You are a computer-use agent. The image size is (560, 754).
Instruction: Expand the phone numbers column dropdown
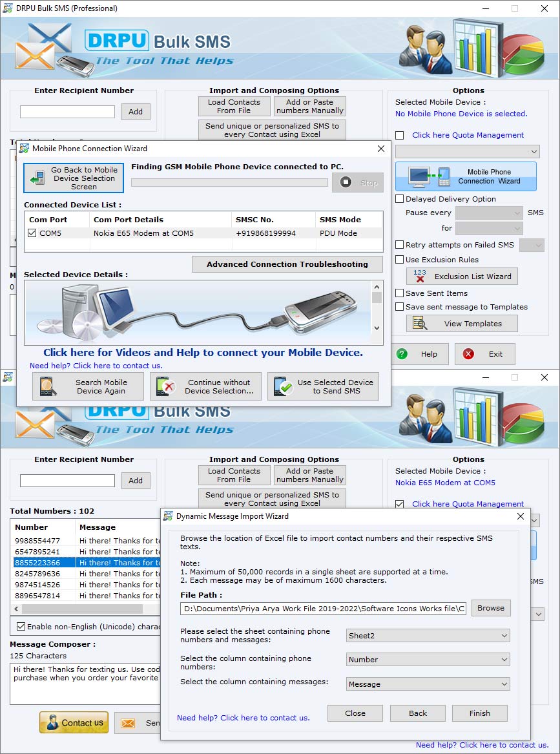427,660
